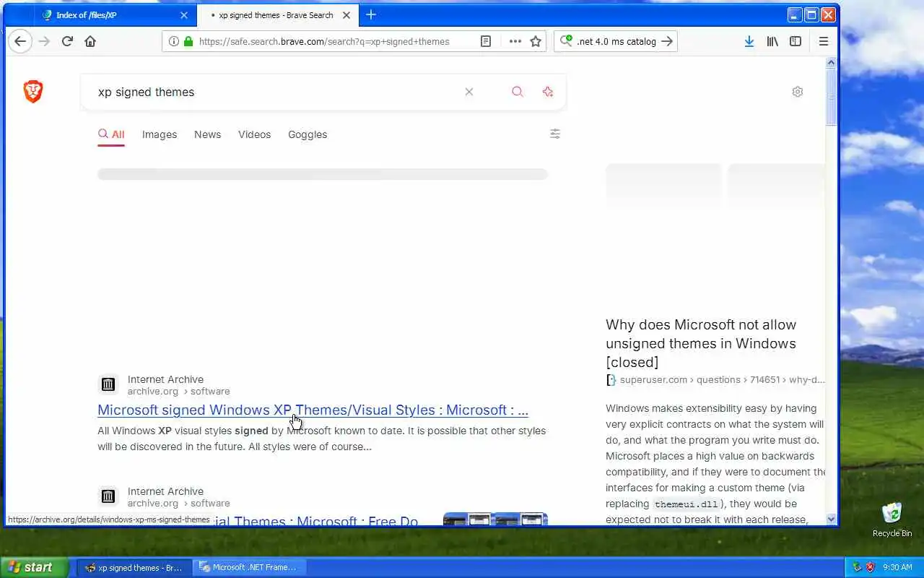Click the vertical scrollbar thumb

tap(831, 98)
